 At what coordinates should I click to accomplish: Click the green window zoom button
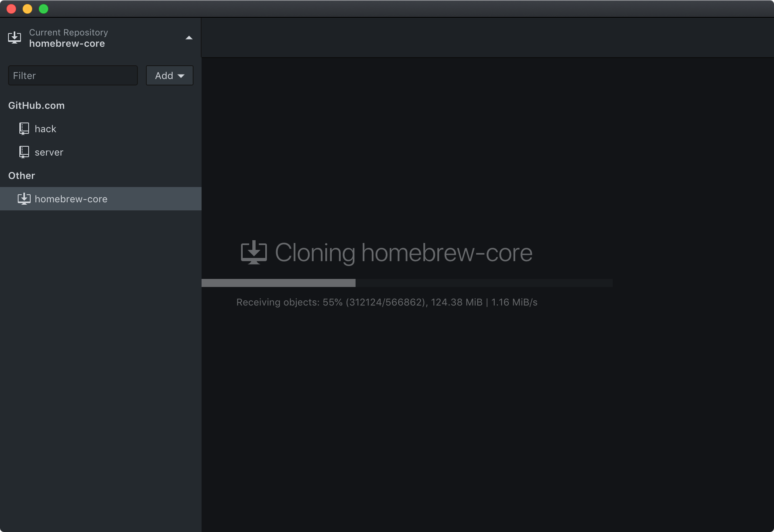coord(44,9)
